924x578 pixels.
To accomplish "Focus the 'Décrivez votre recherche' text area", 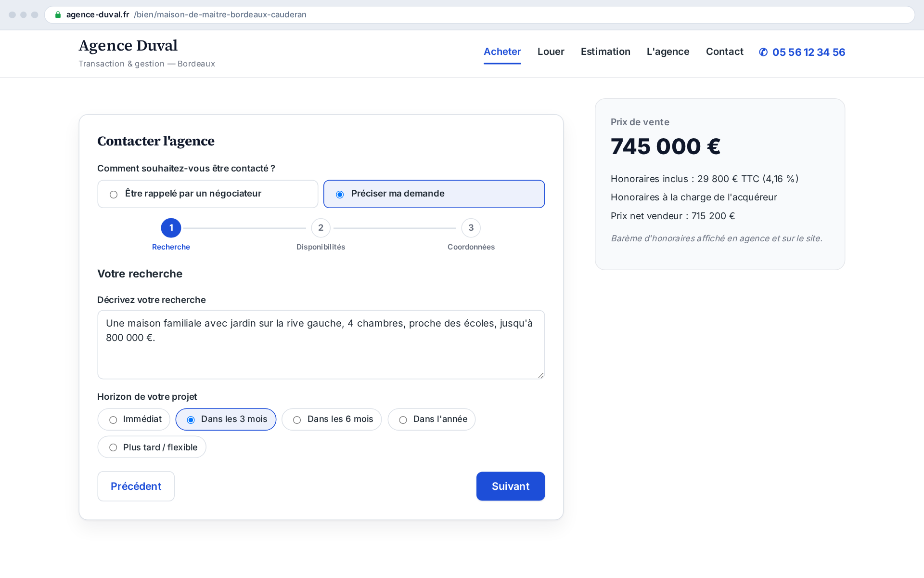I will click(321, 344).
